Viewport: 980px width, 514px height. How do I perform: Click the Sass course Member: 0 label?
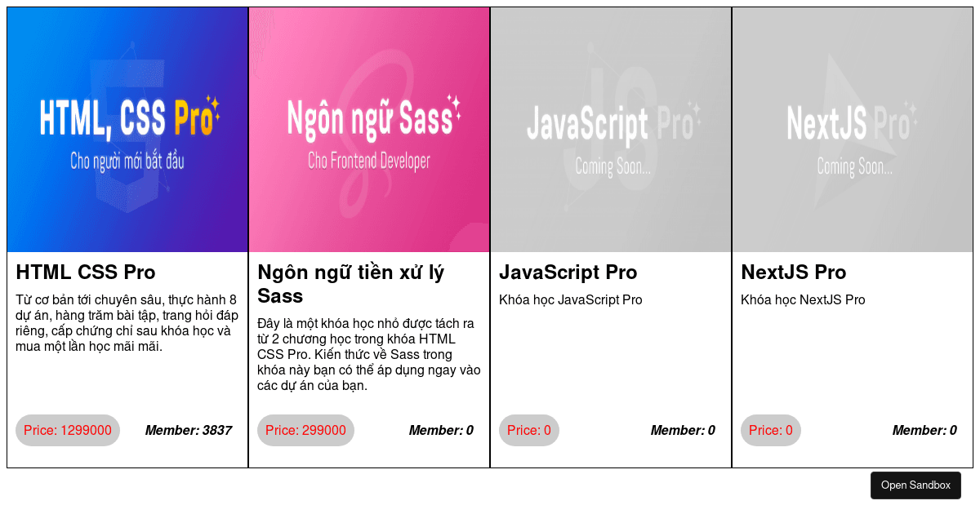(x=441, y=430)
